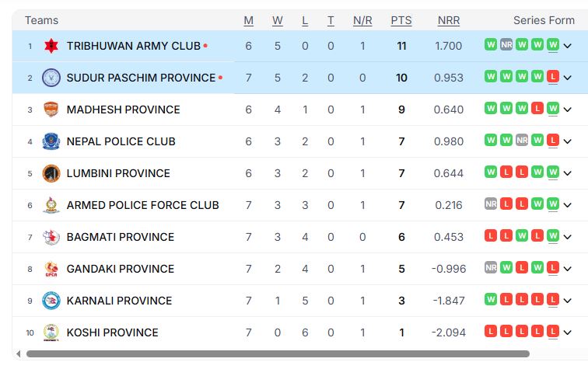Screen dimensions: 588x369
Task: Click the Gandaki Province team logo
Action: tap(51, 269)
